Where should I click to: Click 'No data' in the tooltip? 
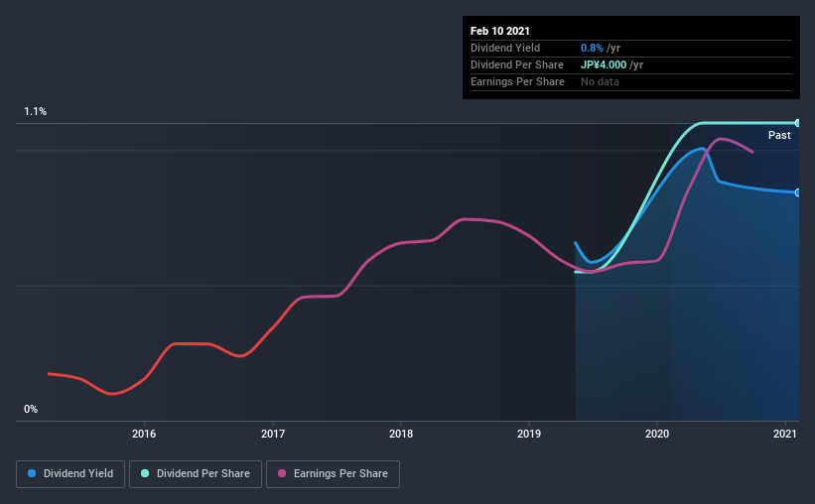[600, 81]
